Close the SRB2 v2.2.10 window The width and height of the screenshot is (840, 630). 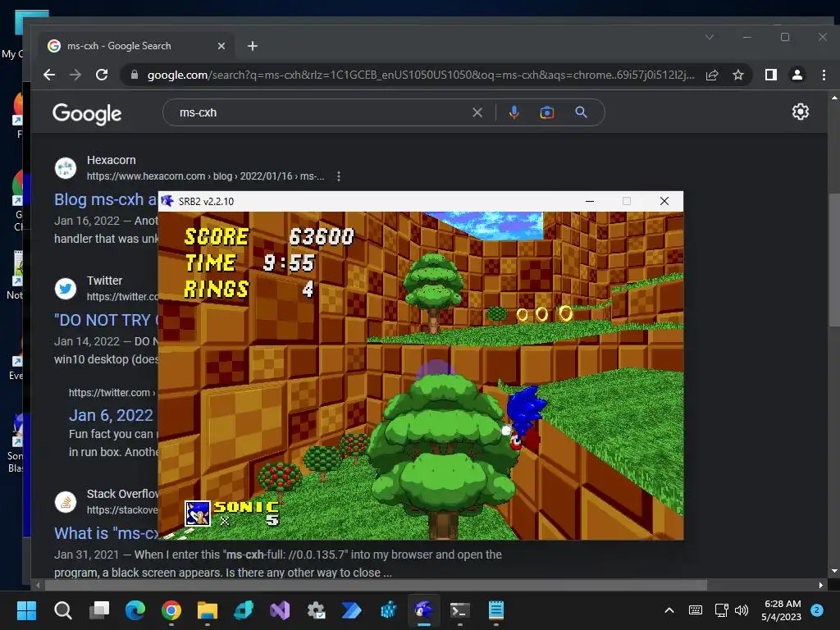(x=664, y=201)
